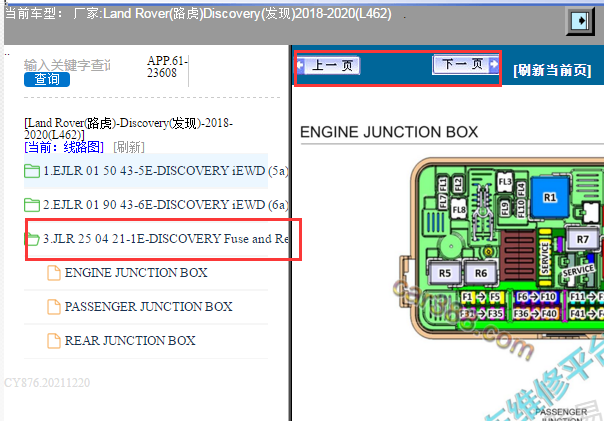Screen dimensions: 604x421
Task: Click the vehicle title Land Rover Discovery 2018-2020(L462)
Action: coord(247,14)
